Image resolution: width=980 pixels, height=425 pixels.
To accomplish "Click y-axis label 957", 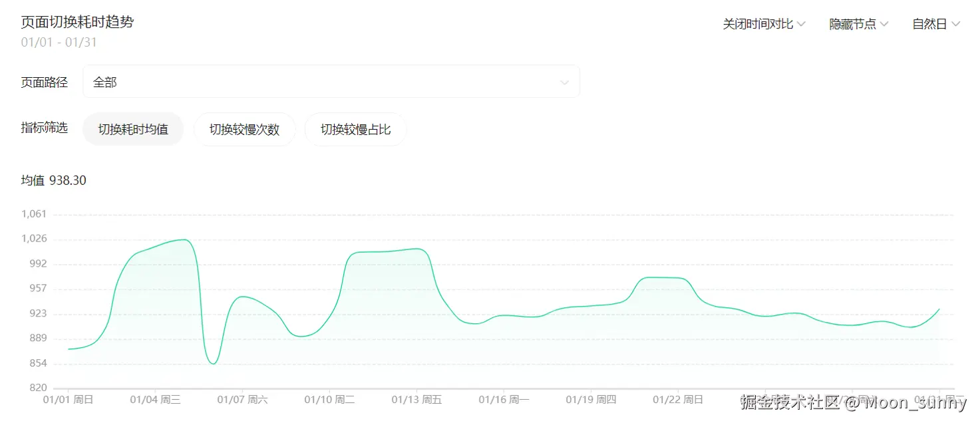I will [x=38, y=289].
